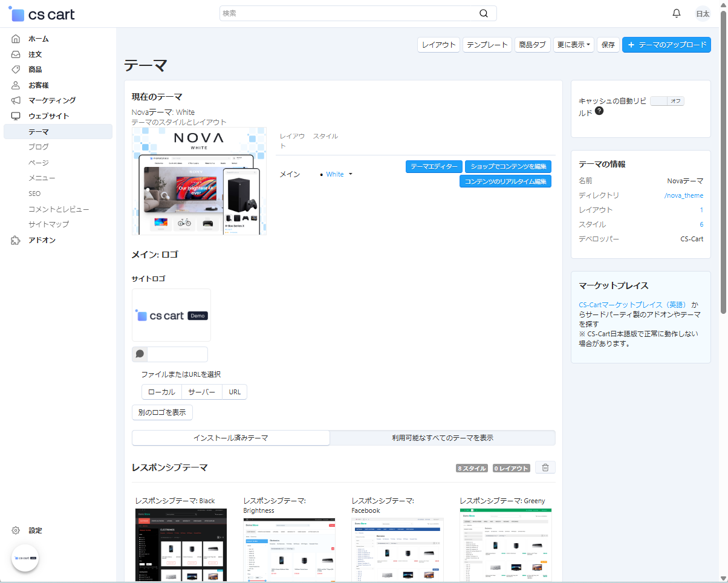Click the speech bubble icon under site logo
This screenshot has height=583, width=728.
pos(140,354)
